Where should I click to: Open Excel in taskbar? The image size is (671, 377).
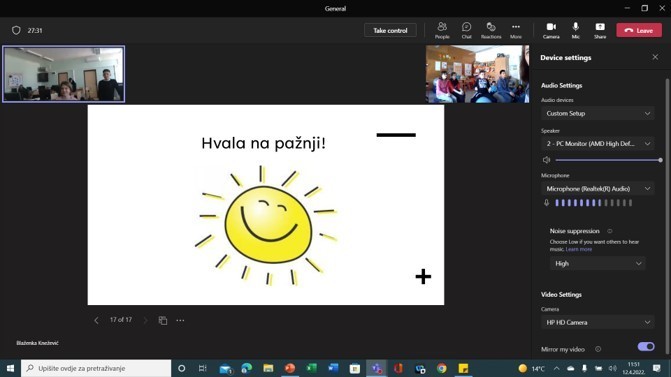point(312,368)
